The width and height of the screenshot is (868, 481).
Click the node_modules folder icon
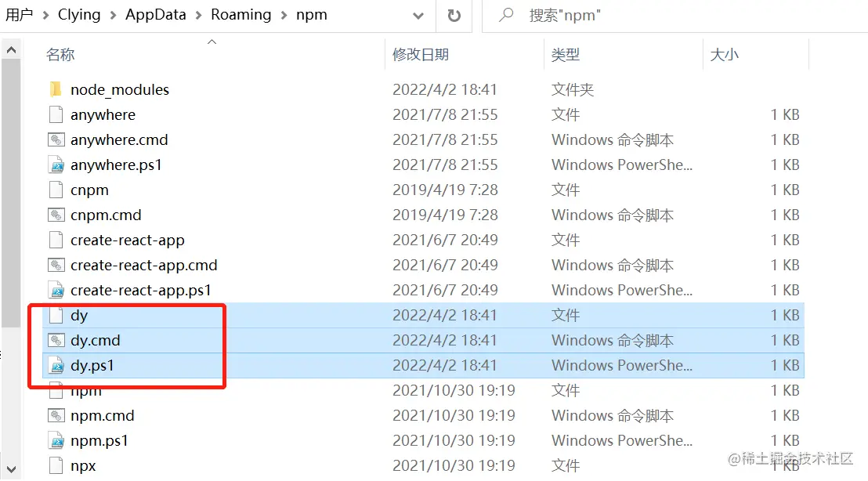point(56,89)
